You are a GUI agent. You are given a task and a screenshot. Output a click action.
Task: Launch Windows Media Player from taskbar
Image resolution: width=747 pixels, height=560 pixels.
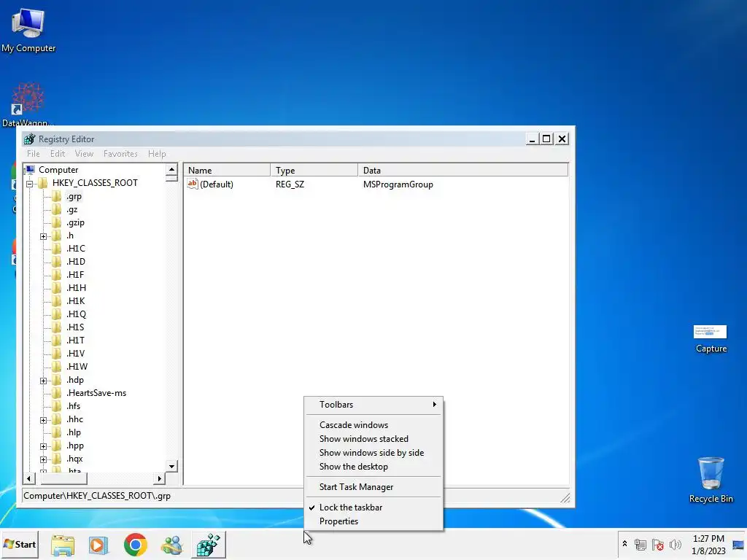[98, 545]
